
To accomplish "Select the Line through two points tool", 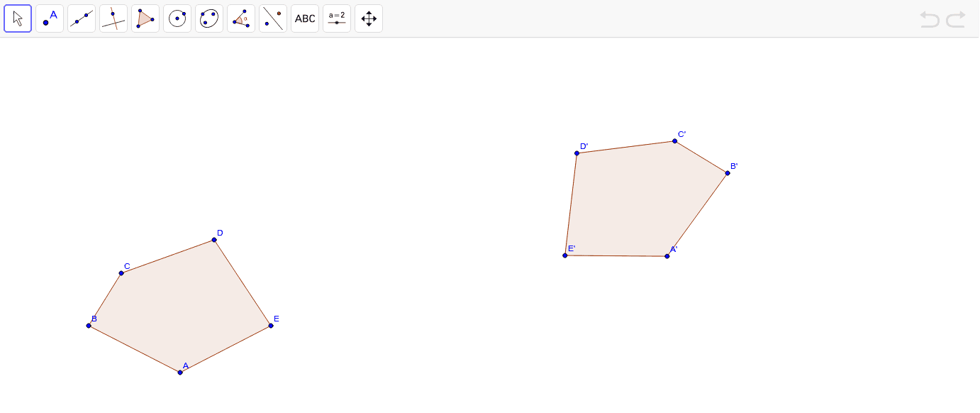I will (x=82, y=18).
